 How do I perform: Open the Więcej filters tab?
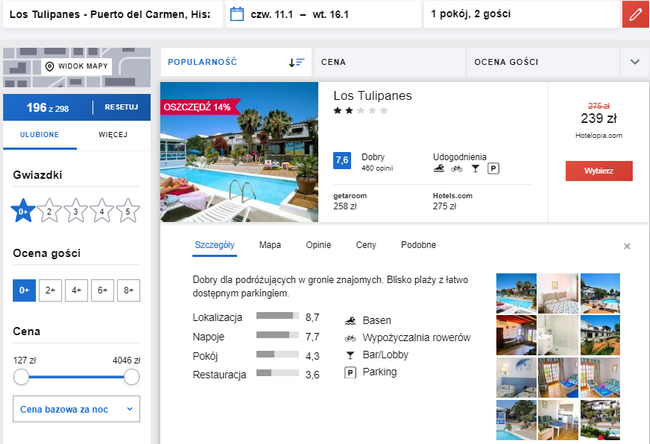pos(113,135)
